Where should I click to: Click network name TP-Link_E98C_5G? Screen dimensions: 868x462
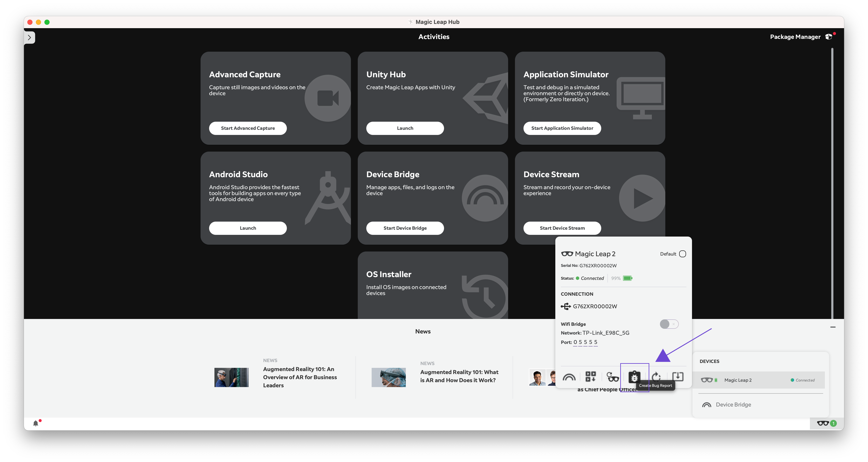click(606, 333)
